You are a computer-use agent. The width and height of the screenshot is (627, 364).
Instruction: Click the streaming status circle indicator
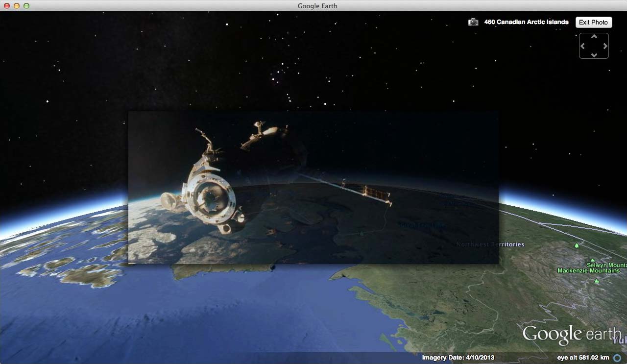pyautogui.click(x=617, y=358)
